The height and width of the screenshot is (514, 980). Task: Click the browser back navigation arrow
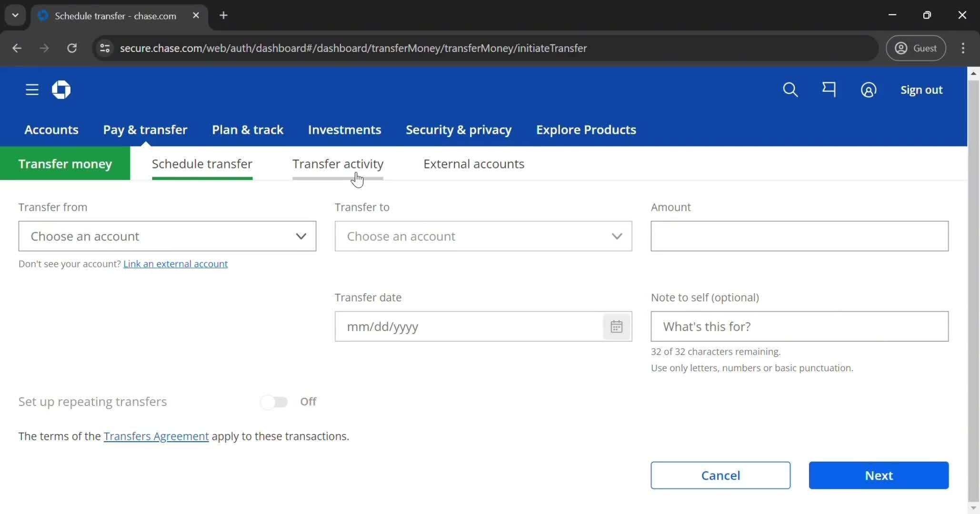coord(17,48)
